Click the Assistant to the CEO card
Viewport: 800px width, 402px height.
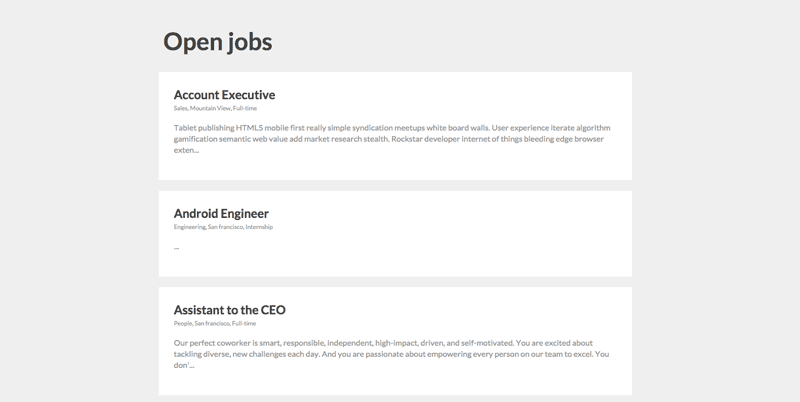pos(395,341)
